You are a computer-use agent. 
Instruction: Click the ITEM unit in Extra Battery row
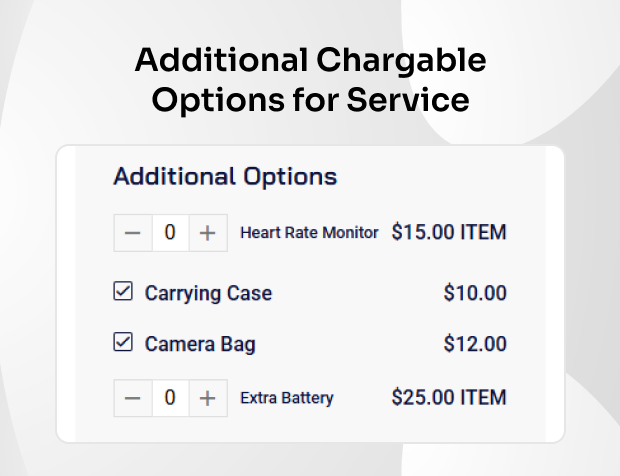(483, 398)
